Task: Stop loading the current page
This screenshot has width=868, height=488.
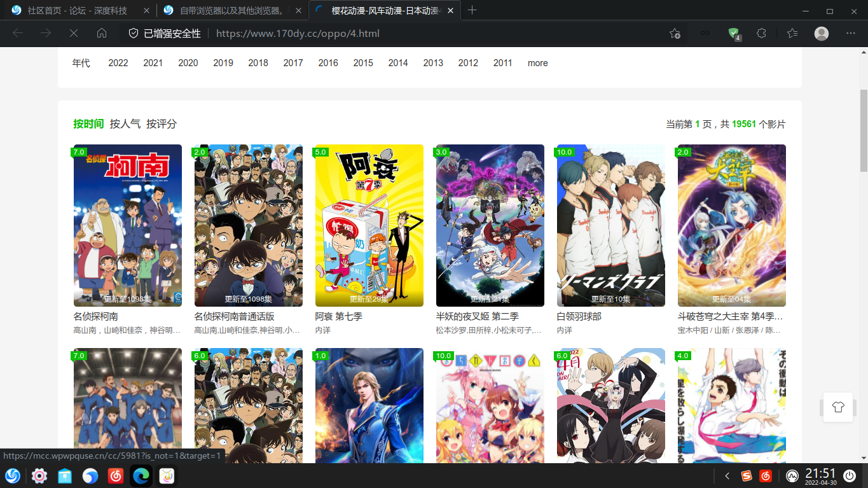Action: (x=74, y=33)
